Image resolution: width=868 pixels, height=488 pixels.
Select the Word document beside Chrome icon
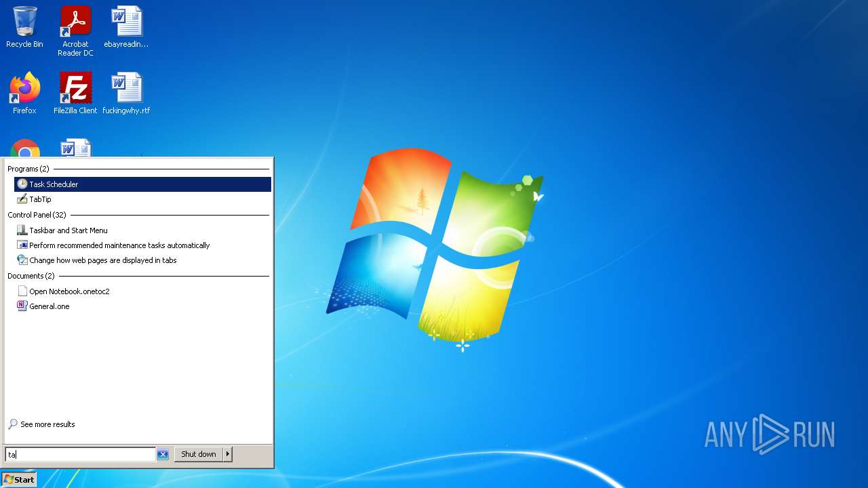tap(75, 148)
